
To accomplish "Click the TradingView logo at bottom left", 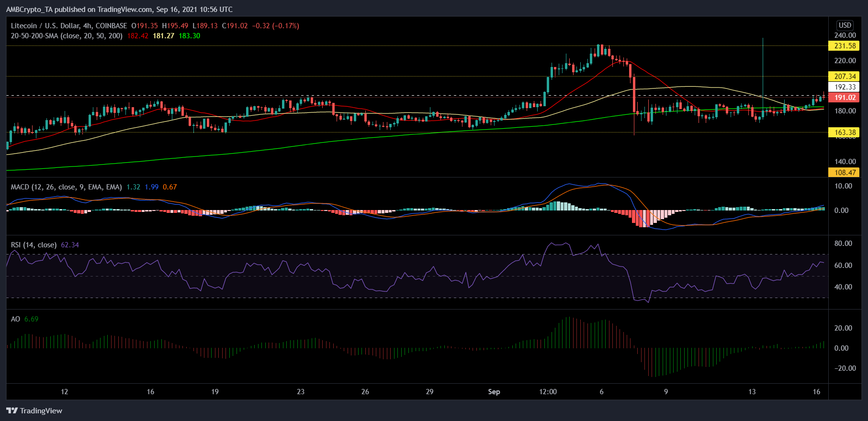I will (x=34, y=410).
